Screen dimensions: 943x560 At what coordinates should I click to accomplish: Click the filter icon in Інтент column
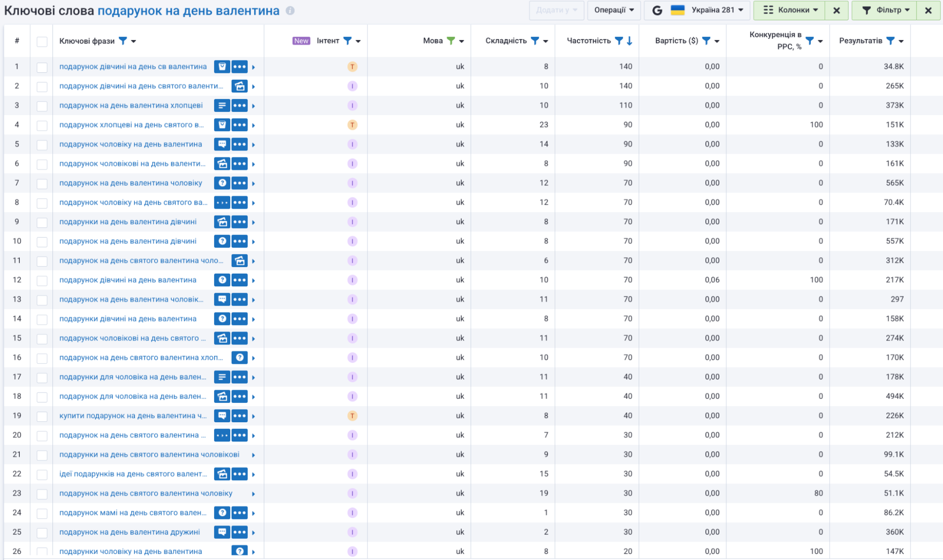[347, 41]
